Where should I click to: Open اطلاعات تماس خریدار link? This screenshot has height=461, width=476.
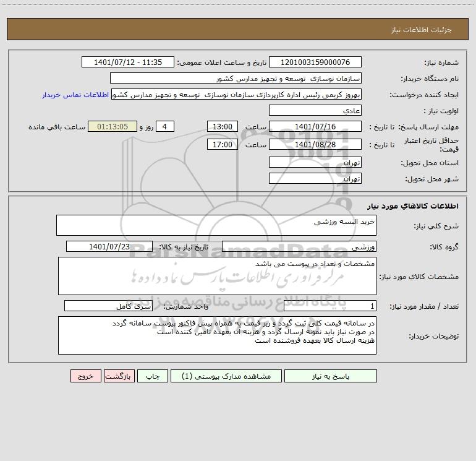click(x=75, y=95)
